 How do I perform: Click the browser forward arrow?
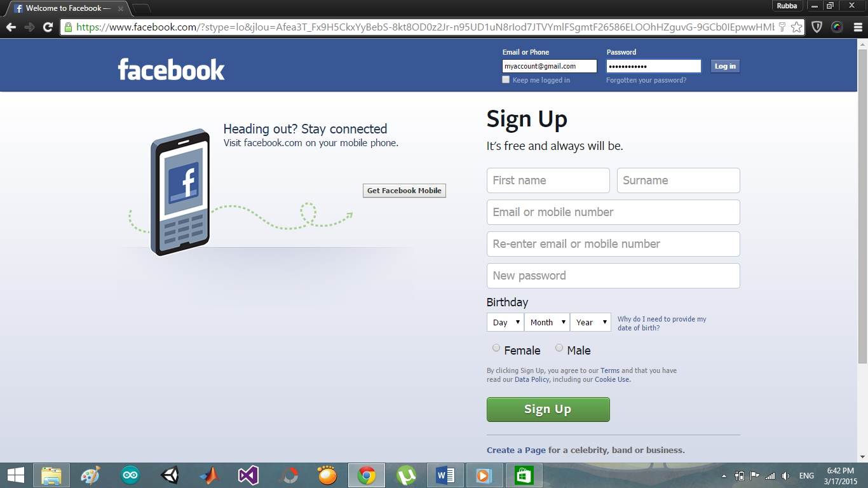tap(29, 27)
